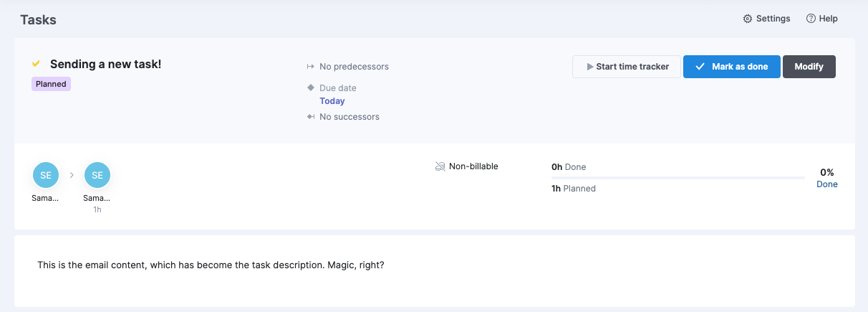Click the '0h Done' text
868x312 pixels.
[569, 166]
